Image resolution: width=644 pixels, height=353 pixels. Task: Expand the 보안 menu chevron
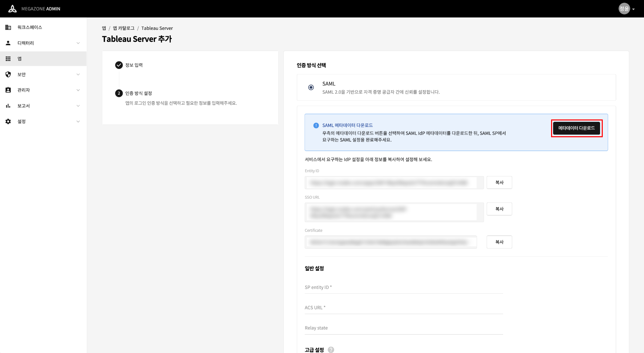click(x=78, y=74)
